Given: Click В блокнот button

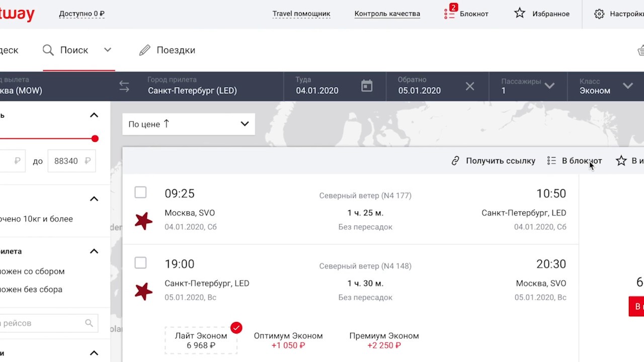Looking at the screenshot, I should click(575, 161).
